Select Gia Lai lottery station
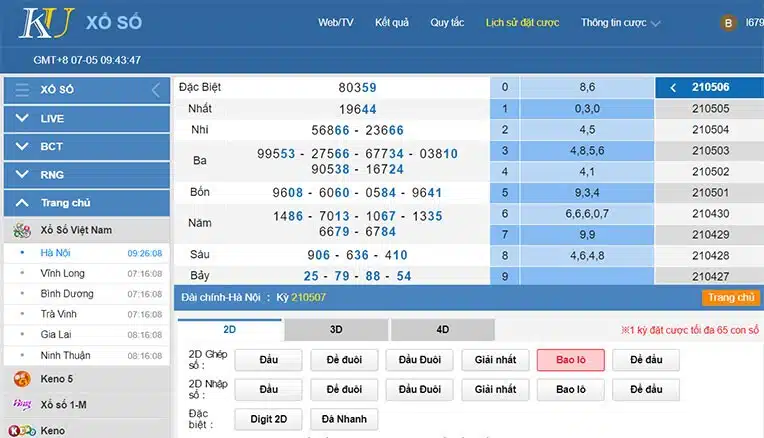The height and width of the screenshot is (438, 764). pyautogui.click(x=87, y=335)
